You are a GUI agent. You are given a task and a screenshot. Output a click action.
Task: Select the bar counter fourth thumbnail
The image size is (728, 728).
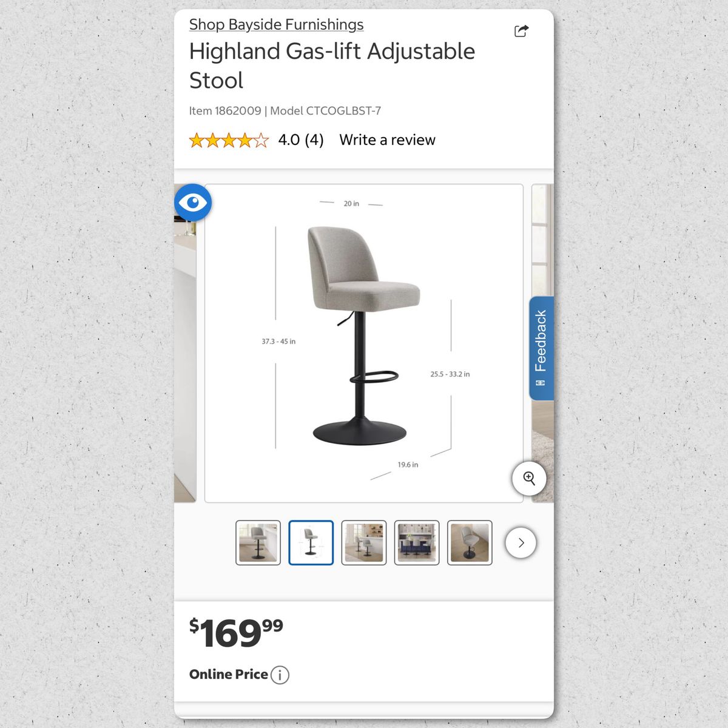(417, 542)
